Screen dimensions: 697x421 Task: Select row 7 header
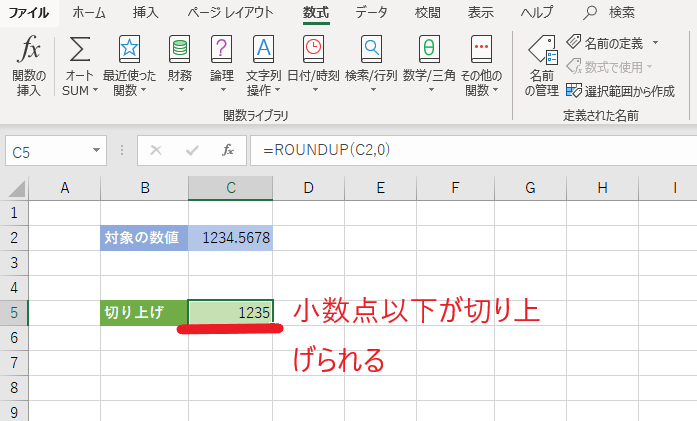click(14, 363)
